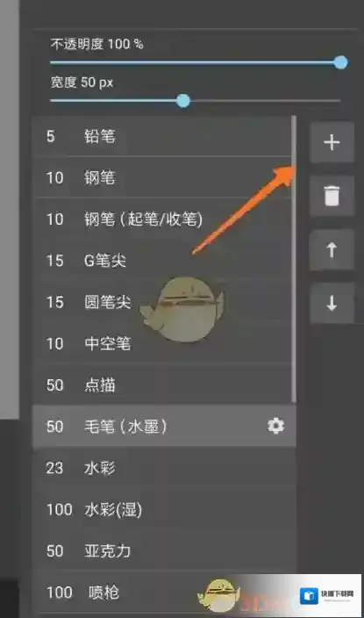Move brush down with down arrow
Image resolution: width=364 pixels, height=618 pixels.
pos(332,304)
